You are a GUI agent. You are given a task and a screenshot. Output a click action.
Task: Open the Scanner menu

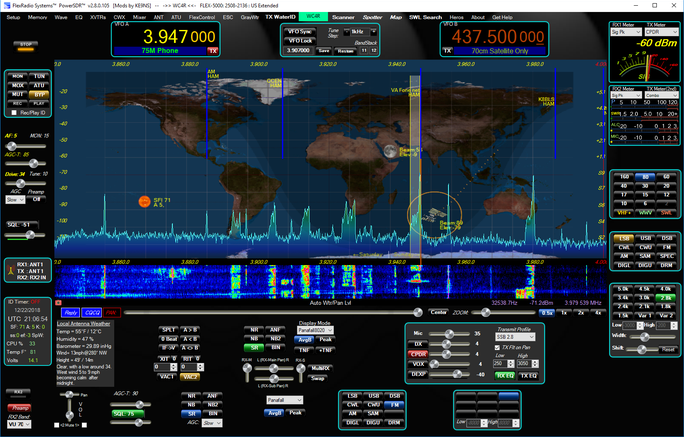pyautogui.click(x=343, y=17)
